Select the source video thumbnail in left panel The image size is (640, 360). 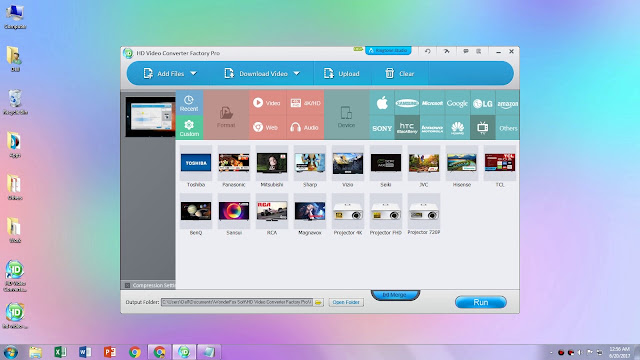click(x=150, y=117)
